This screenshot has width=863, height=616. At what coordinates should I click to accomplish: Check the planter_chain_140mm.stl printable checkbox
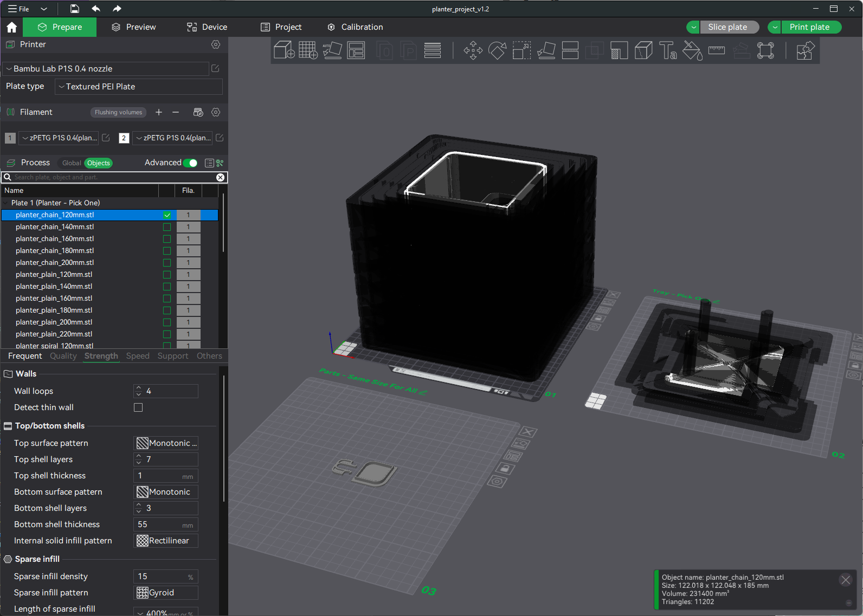(167, 227)
